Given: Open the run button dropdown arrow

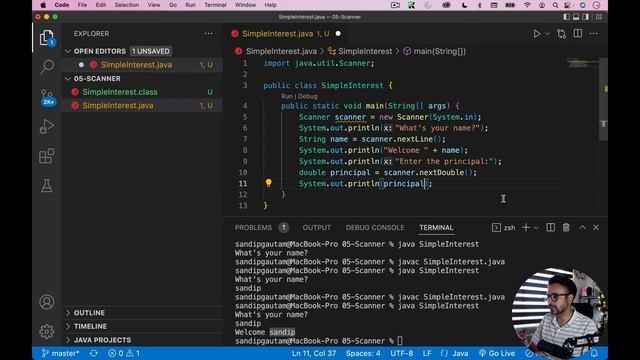Looking at the screenshot, I should (547, 34).
